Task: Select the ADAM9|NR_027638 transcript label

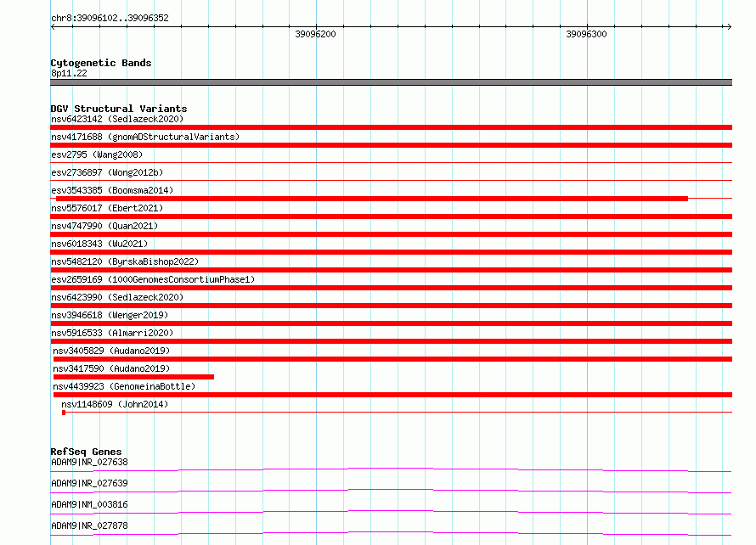Action: pyautogui.click(x=90, y=462)
